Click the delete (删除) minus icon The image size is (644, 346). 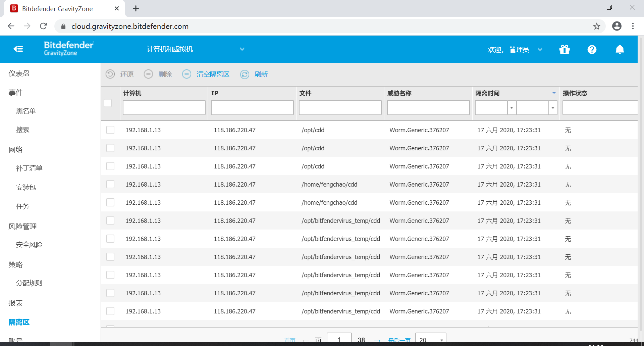point(149,74)
